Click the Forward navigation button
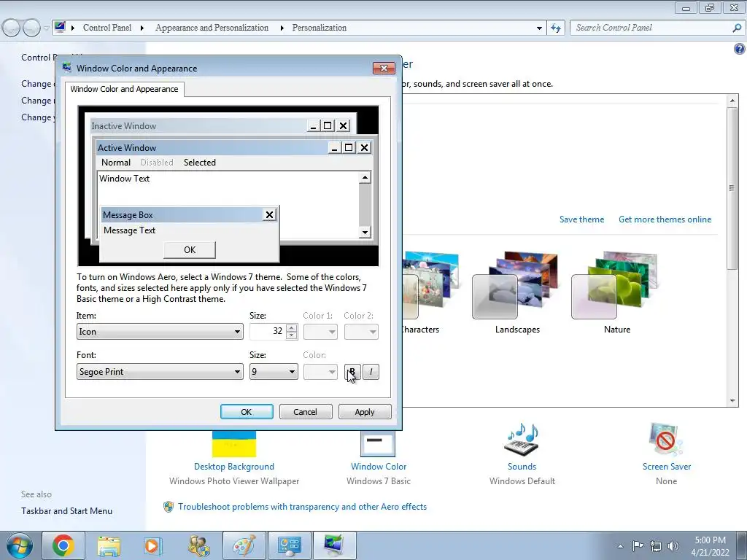Viewport: 747px width, 560px height. click(x=31, y=28)
